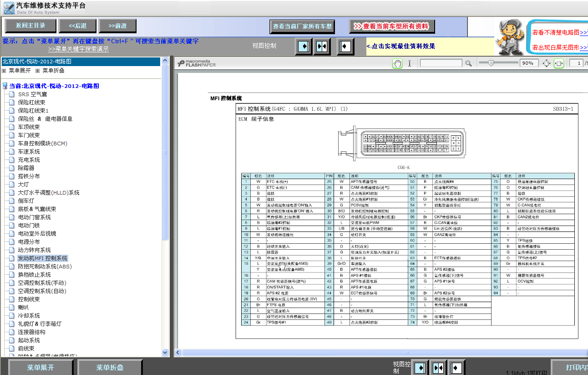This screenshot has height=375, width=588.
Task: Open 充电系统 tree item
Action: [29, 160]
